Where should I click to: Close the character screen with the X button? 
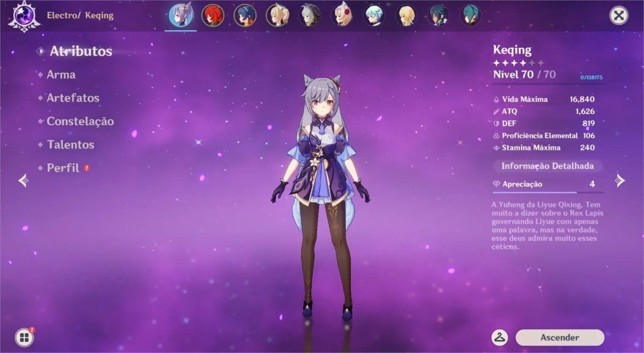[619, 15]
